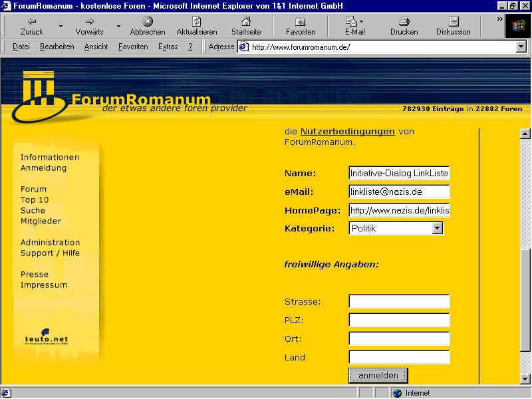The height and width of the screenshot is (399, 532).
Task: Open the Favoriten menu in menu bar
Action: pos(133,47)
